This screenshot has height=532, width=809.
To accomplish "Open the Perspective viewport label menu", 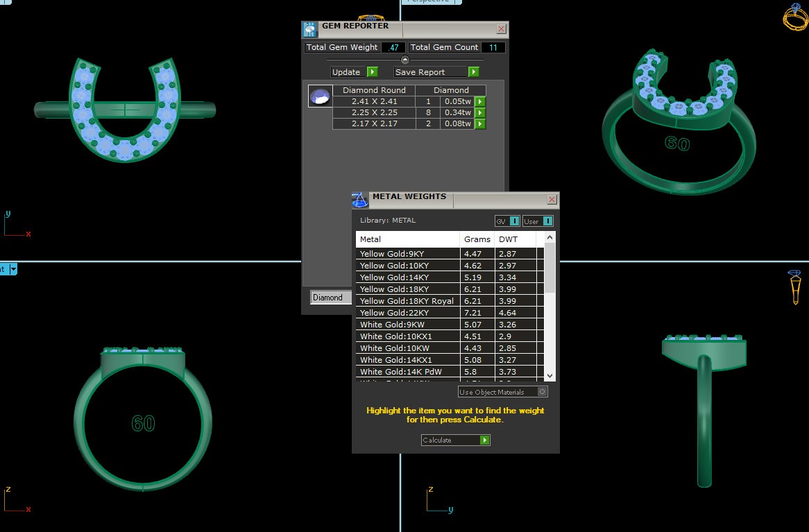I will (x=434, y=1).
